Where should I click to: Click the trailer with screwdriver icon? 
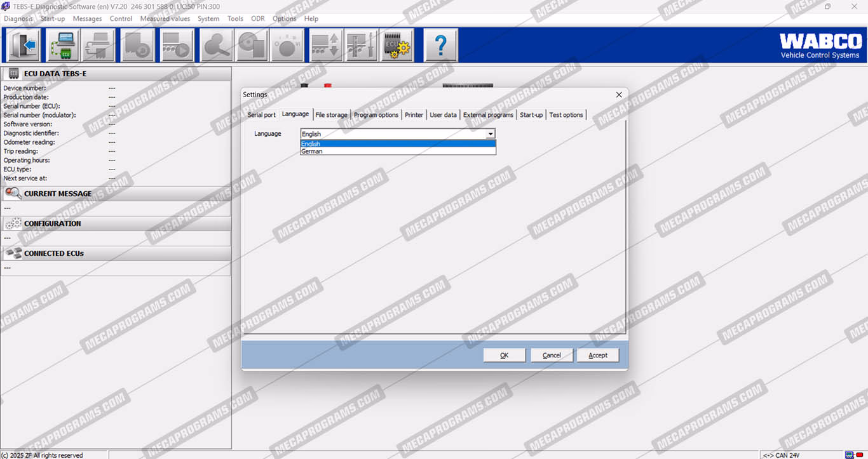[361, 46]
